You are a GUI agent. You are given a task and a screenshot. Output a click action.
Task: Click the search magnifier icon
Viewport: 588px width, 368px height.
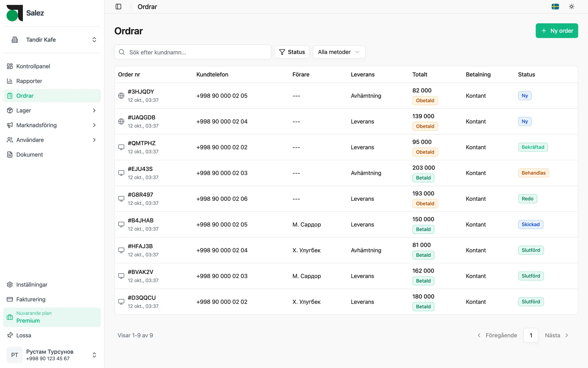(122, 52)
